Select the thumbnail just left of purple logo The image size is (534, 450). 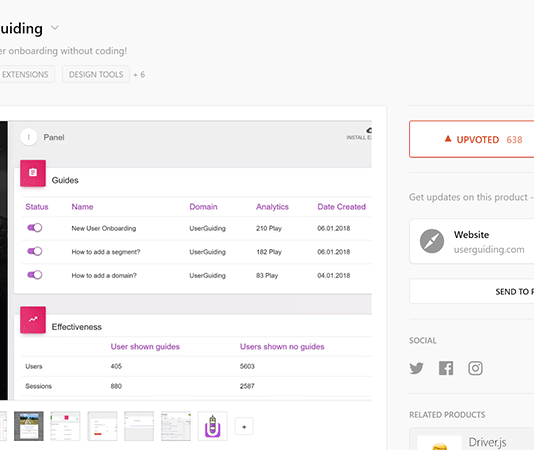(176, 426)
